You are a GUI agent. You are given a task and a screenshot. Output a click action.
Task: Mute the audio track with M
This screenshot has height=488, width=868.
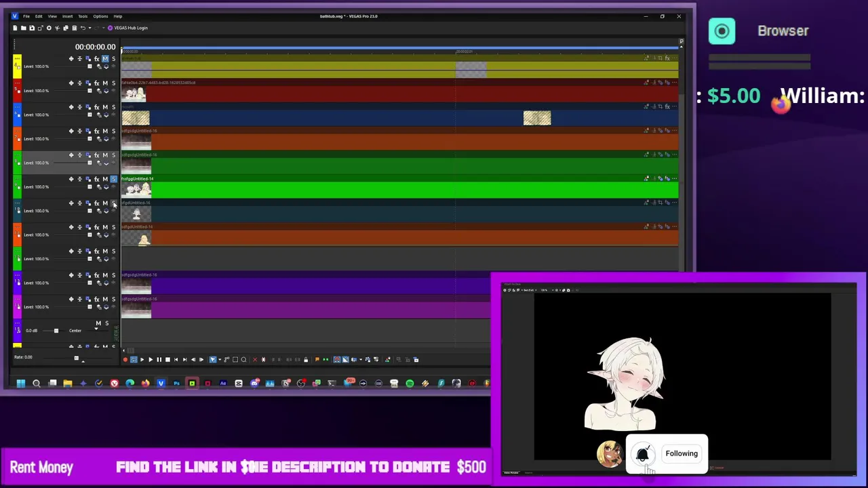click(x=98, y=323)
